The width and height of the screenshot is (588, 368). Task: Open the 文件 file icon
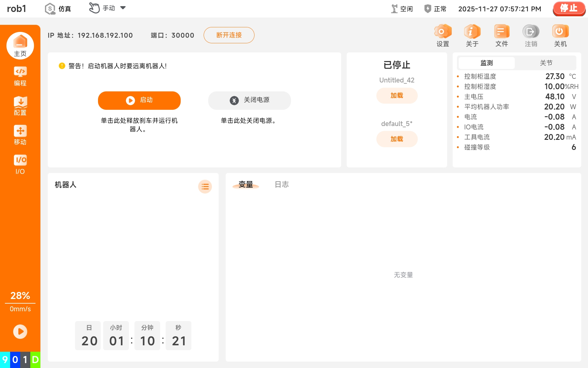501,36
